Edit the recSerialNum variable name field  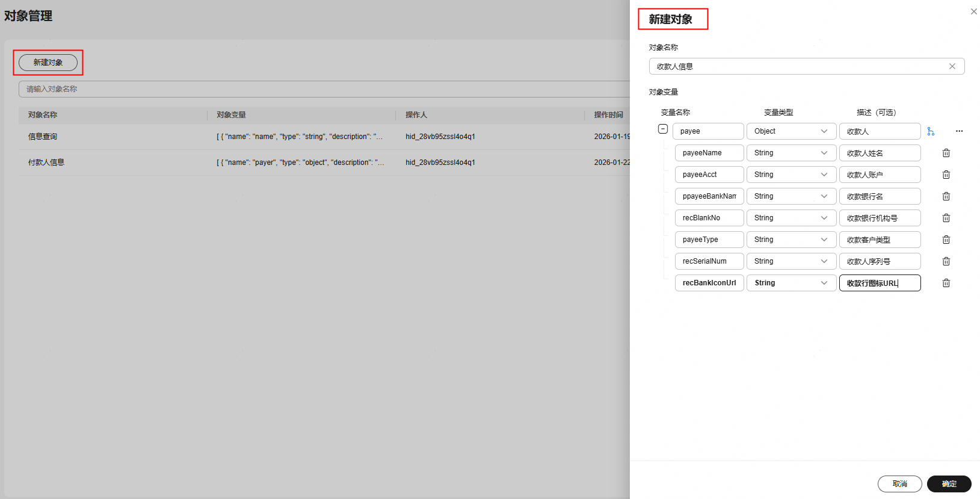point(709,261)
